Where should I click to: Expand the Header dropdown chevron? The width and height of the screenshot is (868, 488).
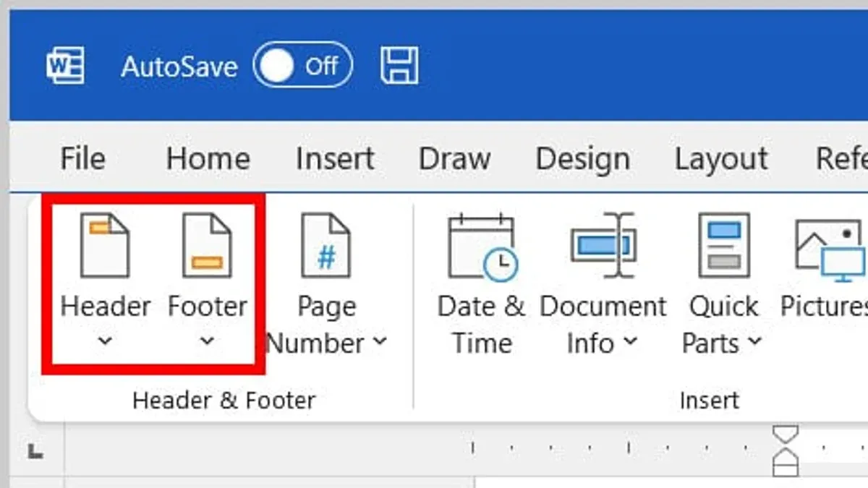click(105, 341)
